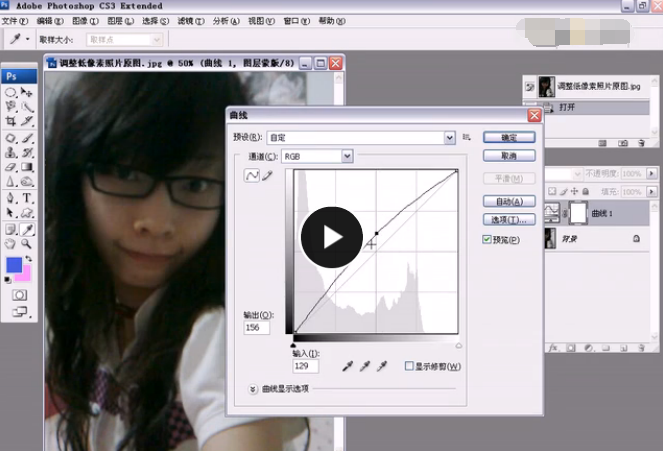The width and height of the screenshot is (663, 474).
Task: Select the Sponge/Dodge tool
Action: 27,181
